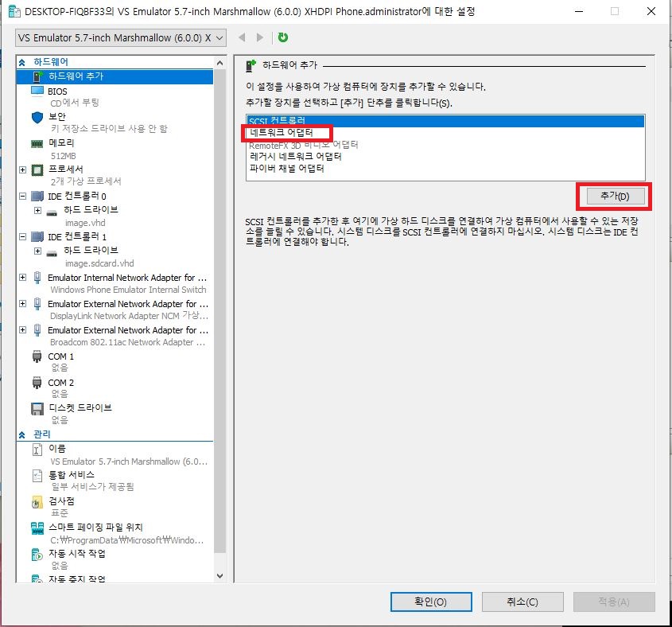Expand the Broadcom External Network Adapter node

pyautogui.click(x=23, y=329)
